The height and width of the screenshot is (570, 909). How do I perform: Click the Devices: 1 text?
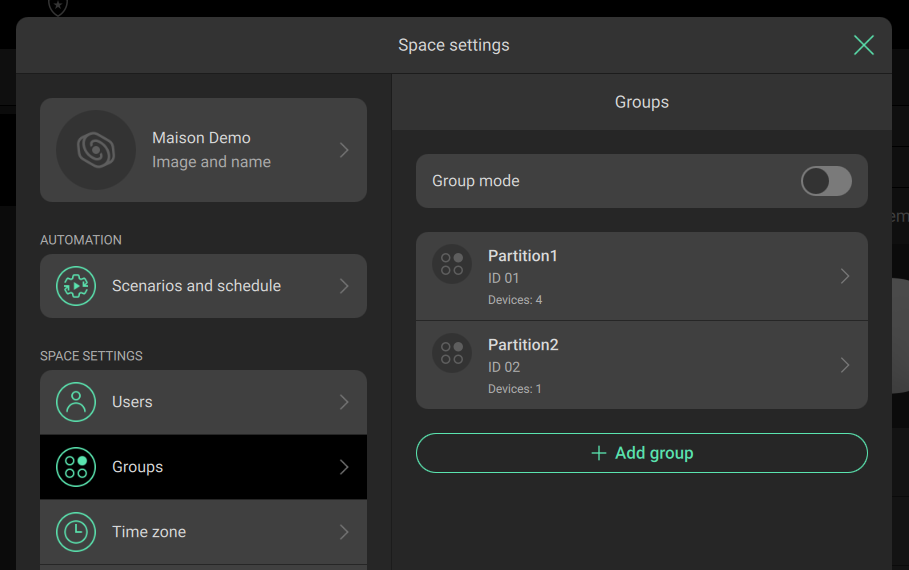515,389
